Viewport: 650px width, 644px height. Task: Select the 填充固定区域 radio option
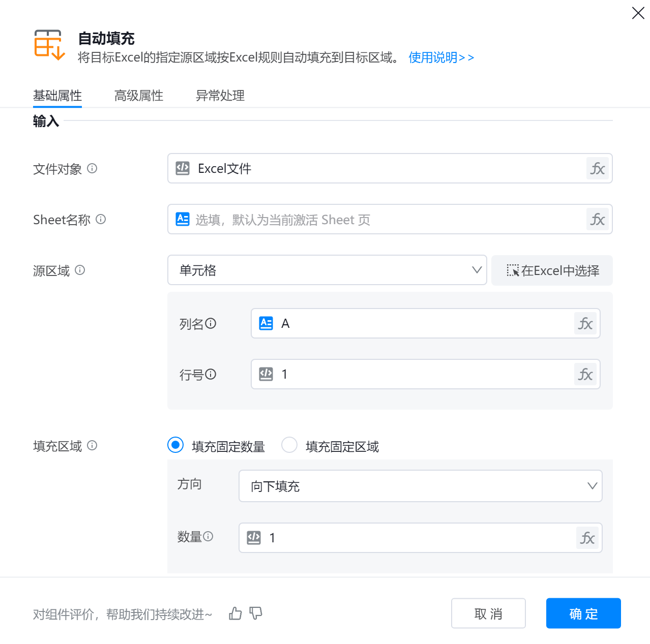[x=289, y=445]
